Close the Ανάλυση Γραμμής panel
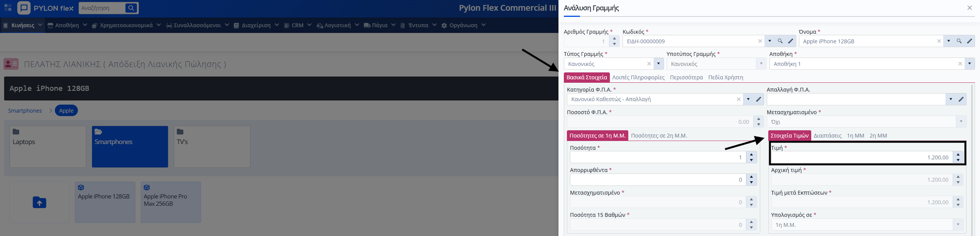 click(970, 8)
